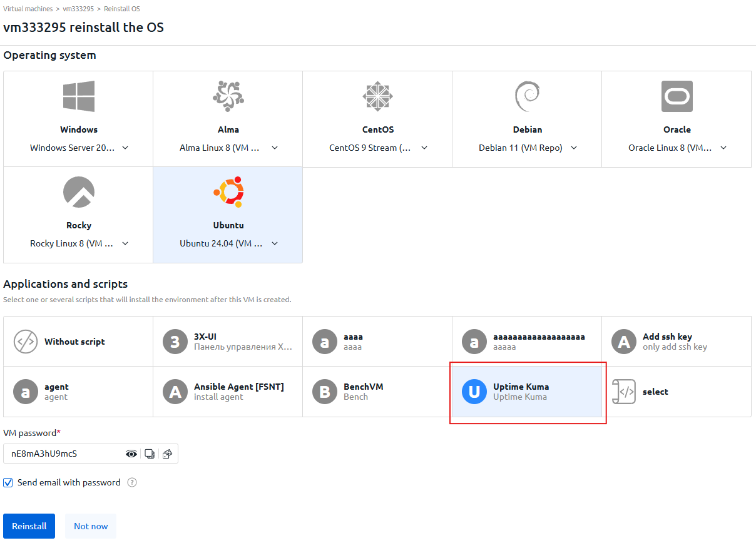The width and height of the screenshot is (756, 543).
Task: Click the 'select' script label
Action: [655, 392]
